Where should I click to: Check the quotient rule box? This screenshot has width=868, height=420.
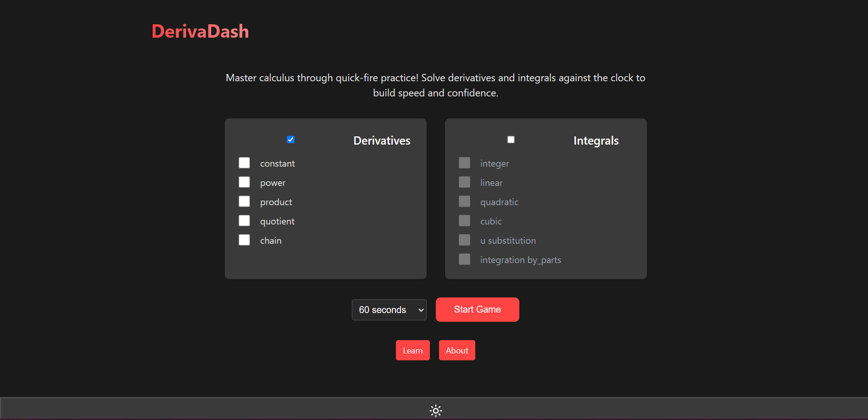point(244,220)
